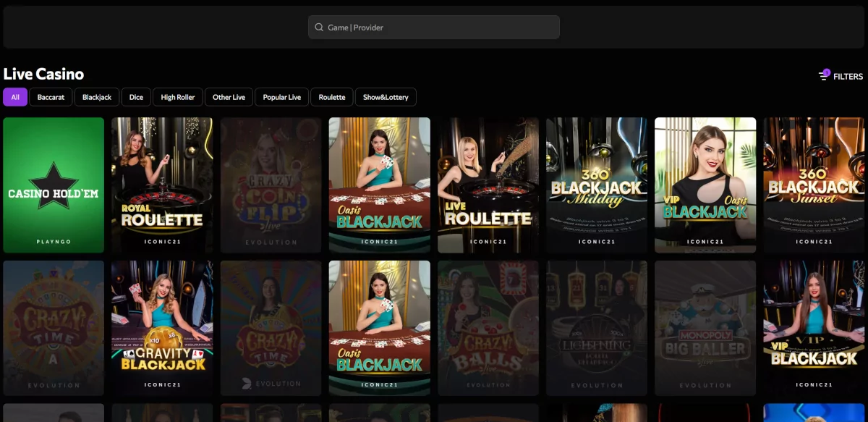
Task: Open the High Roller tab
Action: click(x=178, y=97)
